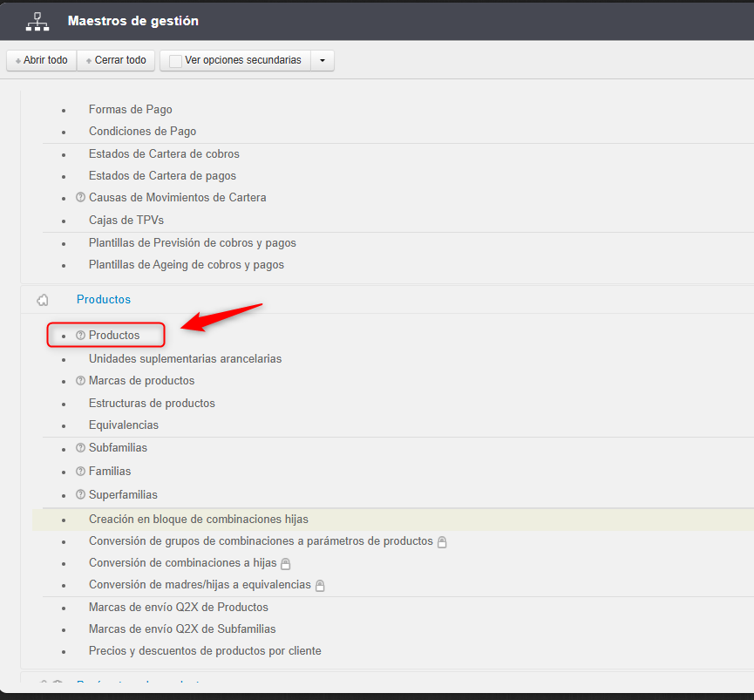Click the Maestros de gestión hierarchy icon
Viewport: 754px width, 700px height.
37,21
